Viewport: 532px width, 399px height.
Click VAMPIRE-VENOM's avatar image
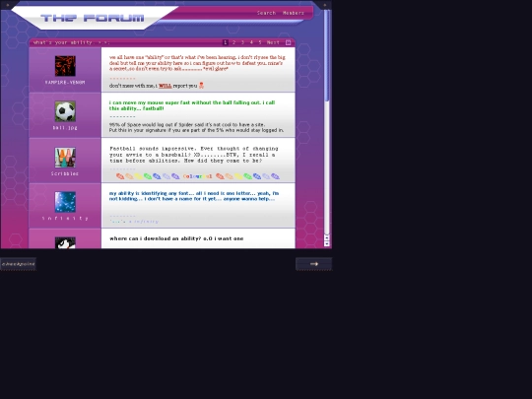click(x=65, y=66)
